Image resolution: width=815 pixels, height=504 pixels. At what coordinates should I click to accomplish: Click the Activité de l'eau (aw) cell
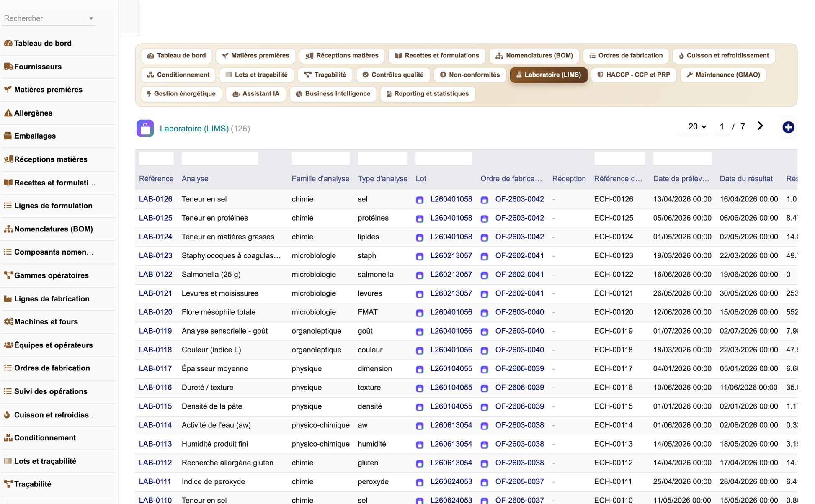[216, 425]
